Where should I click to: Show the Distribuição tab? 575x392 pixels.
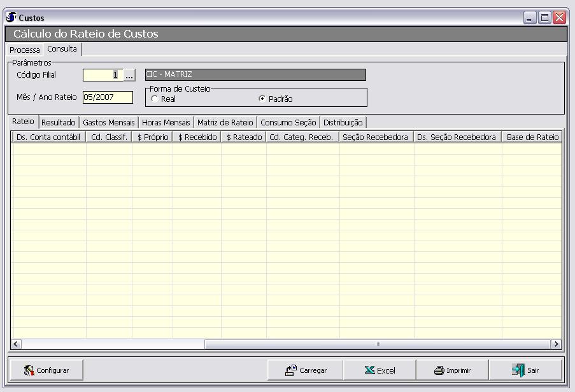pos(343,122)
